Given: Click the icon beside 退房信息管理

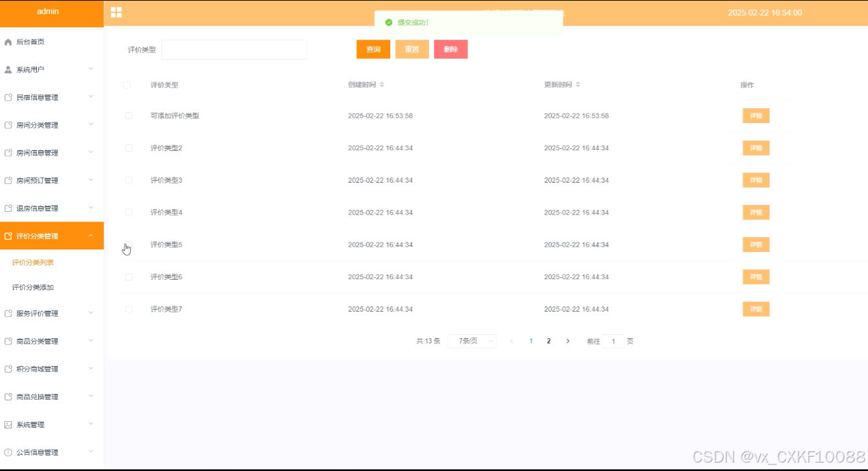Looking at the screenshot, I should coord(8,209).
